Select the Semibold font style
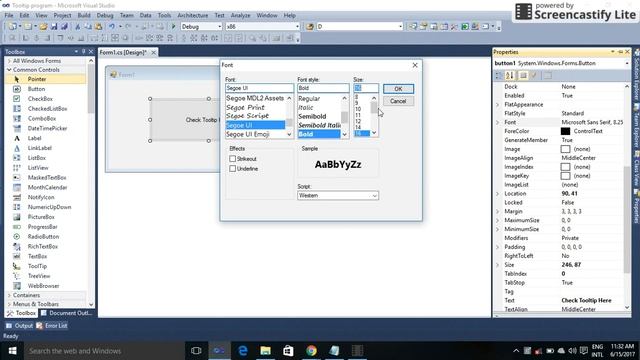The width and height of the screenshot is (640, 360). [x=312, y=117]
